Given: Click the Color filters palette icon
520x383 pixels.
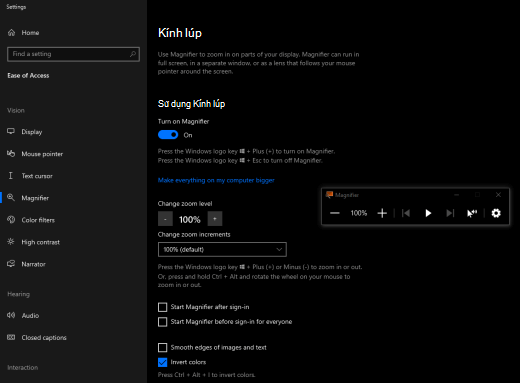Looking at the screenshot, I should 11,219.
